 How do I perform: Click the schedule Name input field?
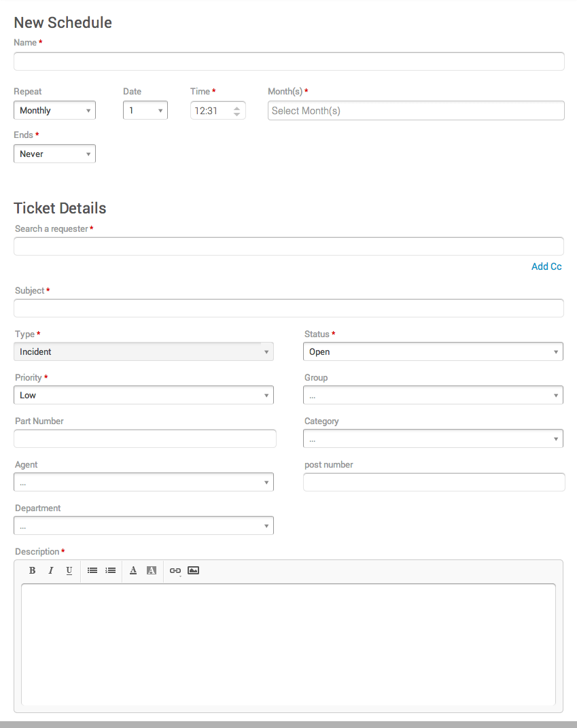[x=289, y=61]
